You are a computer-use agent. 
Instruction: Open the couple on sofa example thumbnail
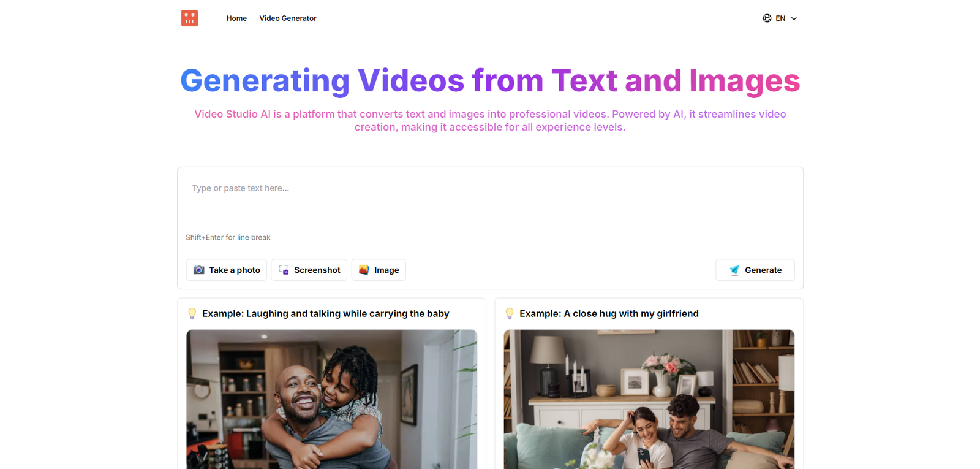pyautogui.click(x=649, y=398)
